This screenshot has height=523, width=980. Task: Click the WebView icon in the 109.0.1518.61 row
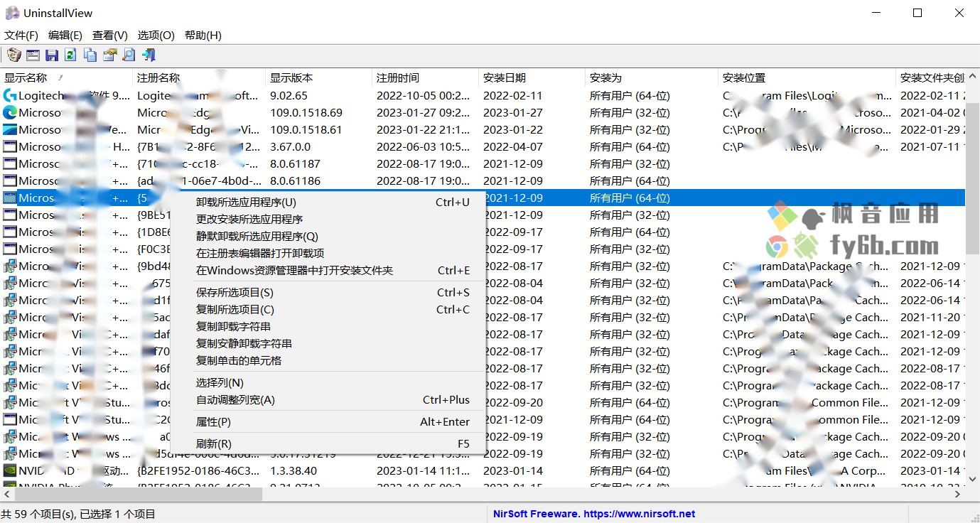[10, 129]
